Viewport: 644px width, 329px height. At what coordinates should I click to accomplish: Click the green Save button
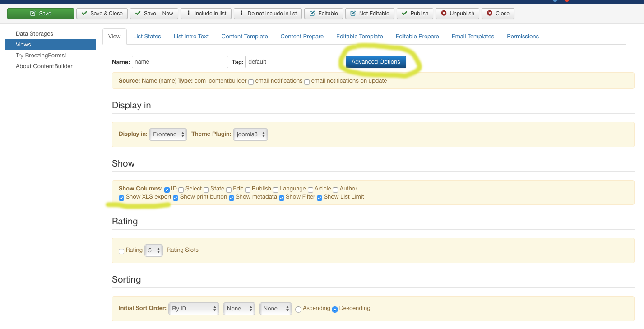41,14
